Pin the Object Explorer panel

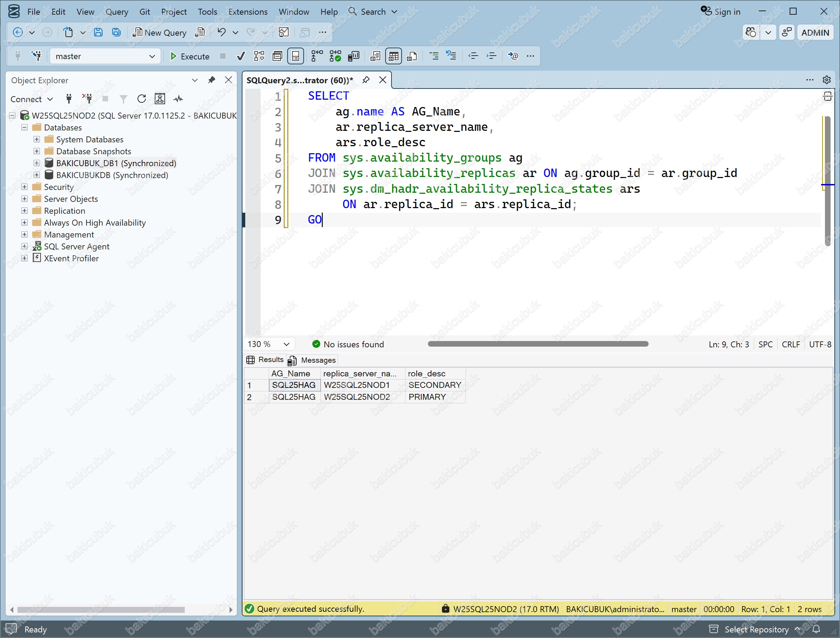(212, 80)
